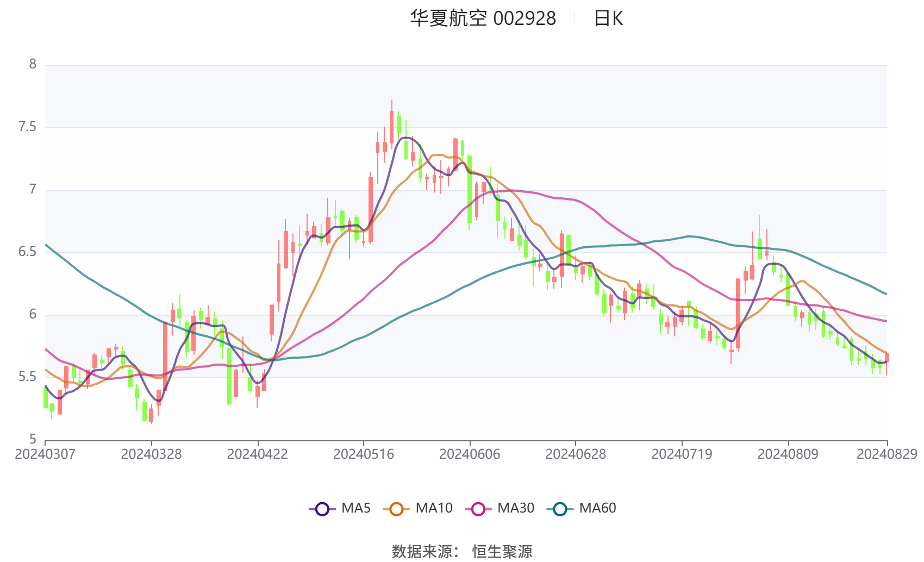Click the 恒生聚源 data source text
The width and height of the screenshot is (924, 562).
click(x=502, y=552)
